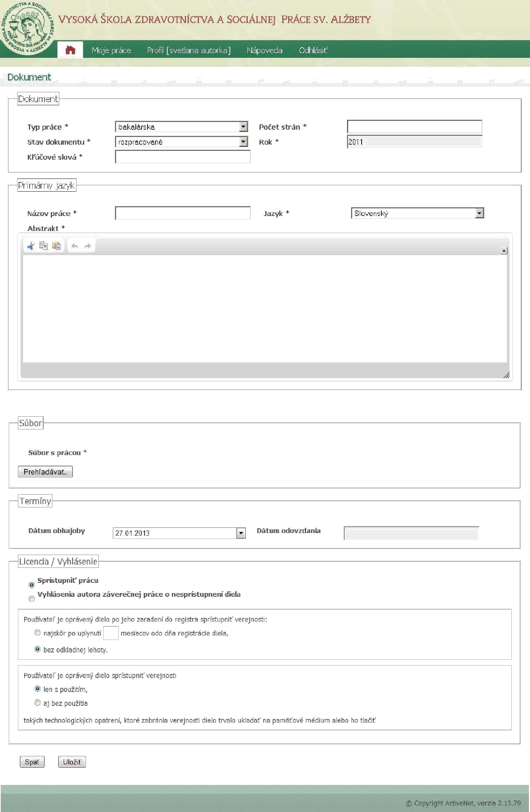Screen dimensions: 530x812
Task: Select Sprístupniť prácu radio option
Action: pyautogui.click(x=31, y=585)
